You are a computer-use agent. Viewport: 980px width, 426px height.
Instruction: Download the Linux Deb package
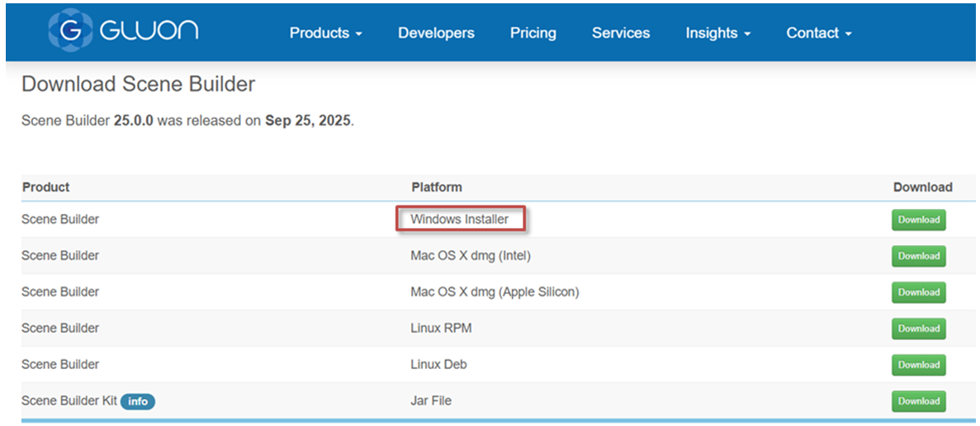pos(918,365)
